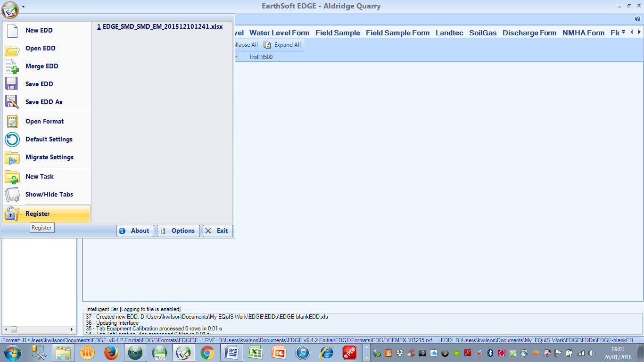The height and width of the screenshot is (362, 644).
Task: Switch to the Landtec tab
Action: pyautogui.click(x=449, y=33)
